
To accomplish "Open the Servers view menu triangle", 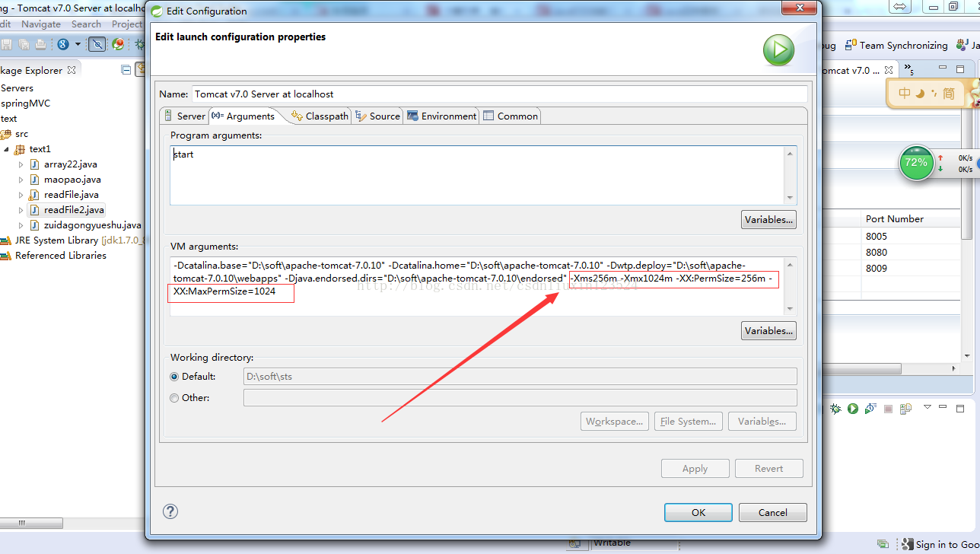I will click(928, 407).
